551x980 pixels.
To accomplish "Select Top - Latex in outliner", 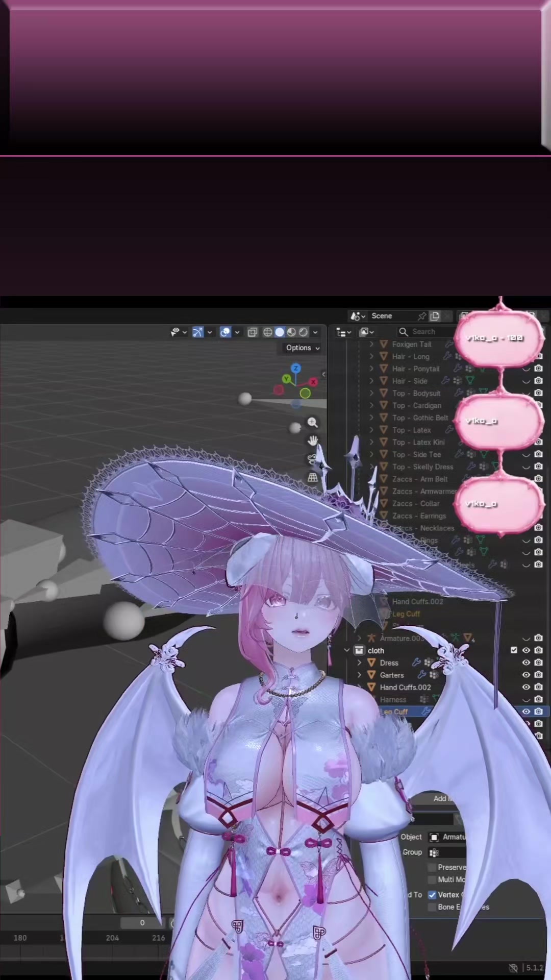I will pos(411,430).
